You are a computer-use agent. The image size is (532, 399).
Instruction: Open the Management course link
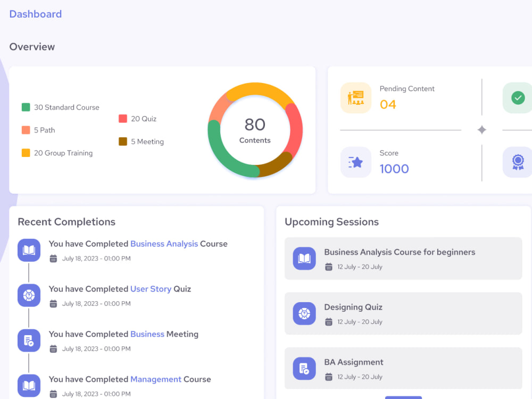(156, 379)
